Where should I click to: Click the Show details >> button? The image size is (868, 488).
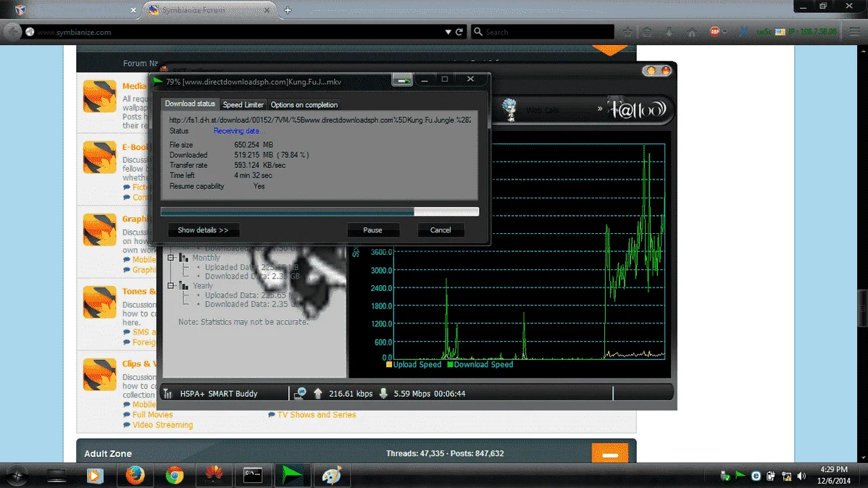pos(203,230)
